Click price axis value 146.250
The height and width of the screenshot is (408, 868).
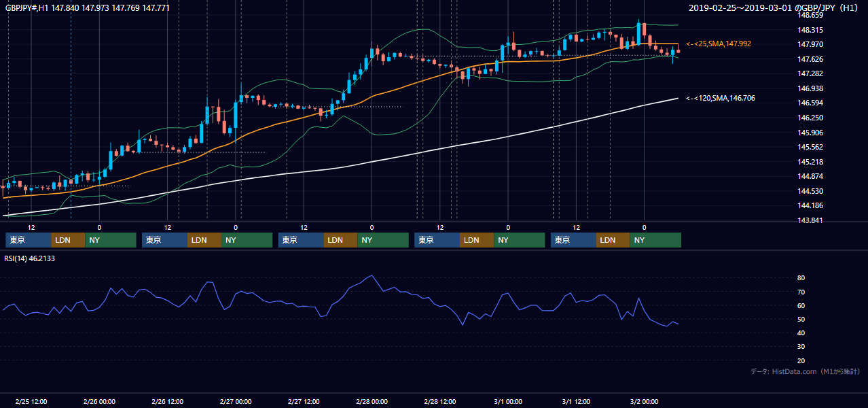(x=811, y=118)
